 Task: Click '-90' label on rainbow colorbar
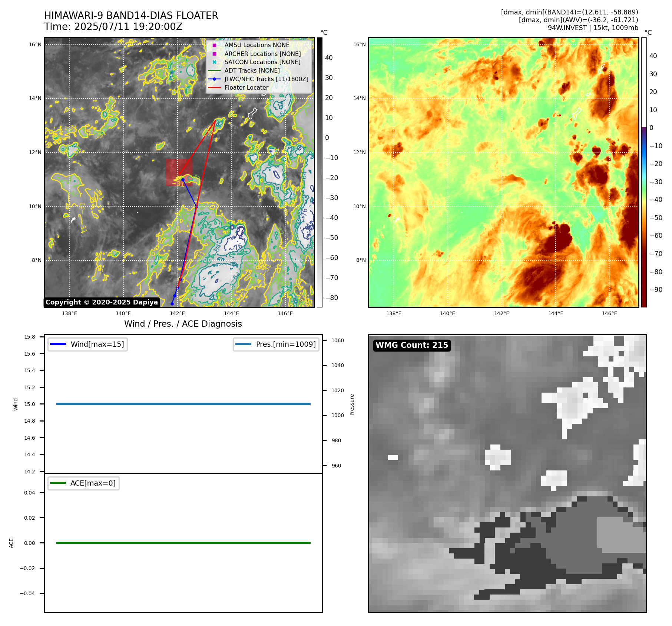656,290
